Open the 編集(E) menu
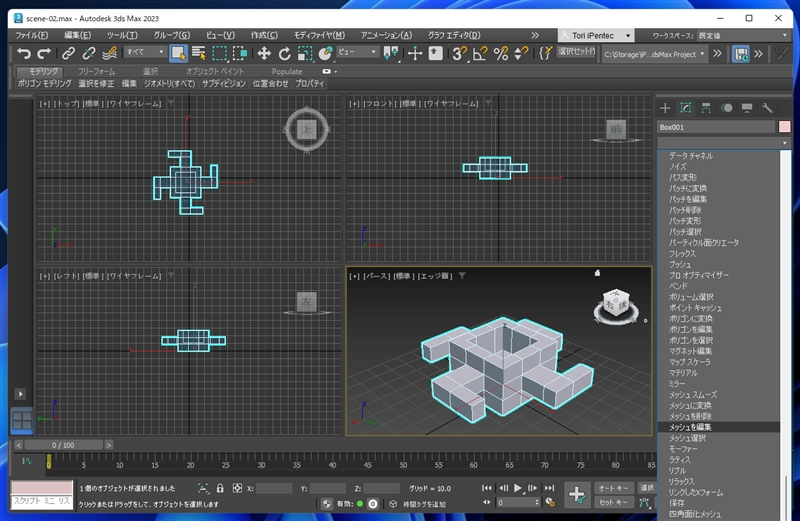Viewport: 800px width, 521px height. 78,35
